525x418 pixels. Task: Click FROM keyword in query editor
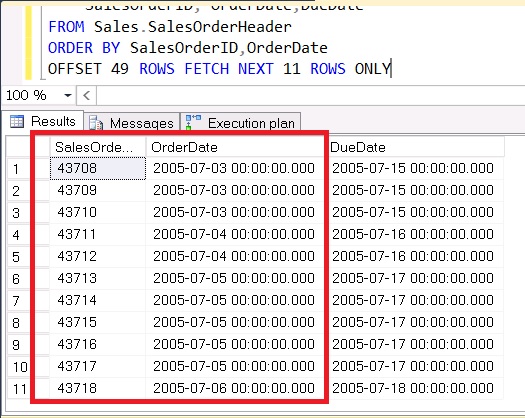tap(66, 27)
